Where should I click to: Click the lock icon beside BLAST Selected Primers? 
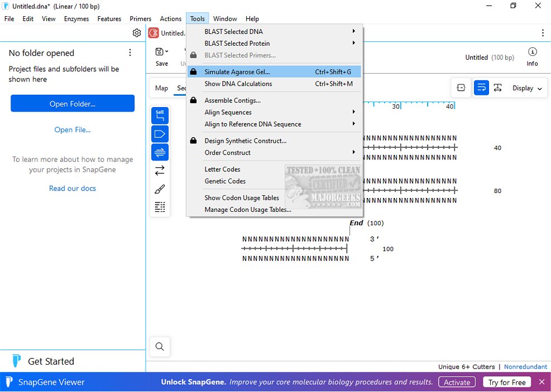tap(193, 55)
